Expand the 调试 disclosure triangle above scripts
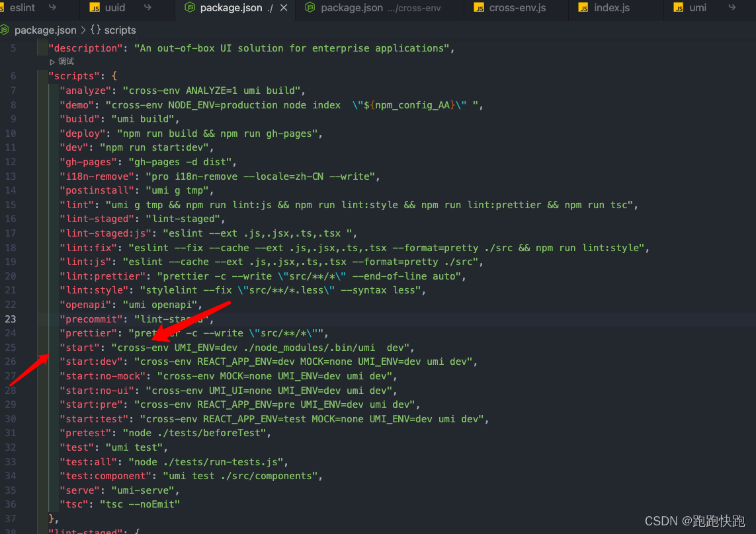Screen dimensions: 756x534 point(52,61)
